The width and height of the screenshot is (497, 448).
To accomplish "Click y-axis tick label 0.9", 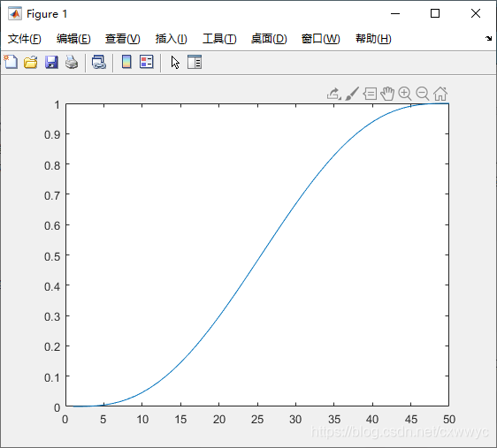I will click(x=52, y=135).
